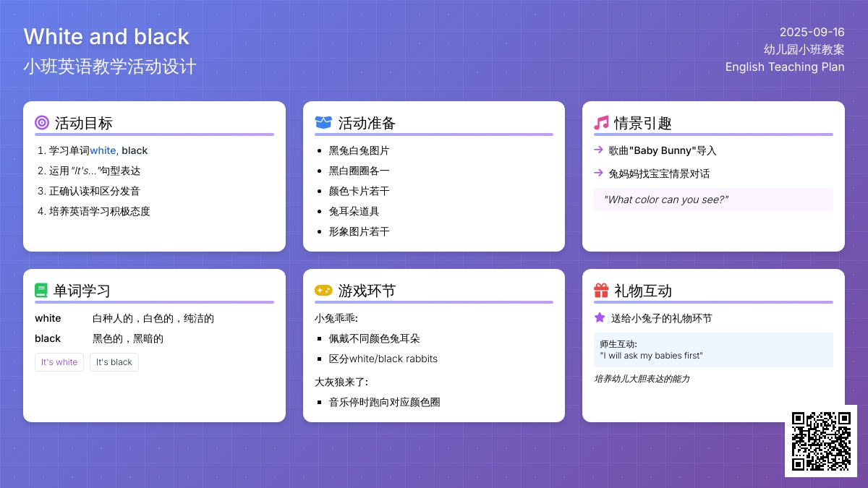Image resolution: width=868 pixels, height=488 pixels.
Task: Click the QR code image
Action: [820, 441]
